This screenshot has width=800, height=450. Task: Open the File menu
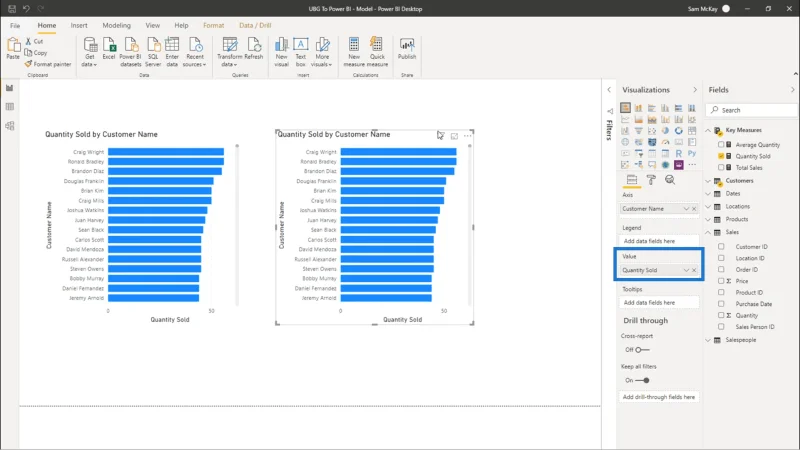15,25
